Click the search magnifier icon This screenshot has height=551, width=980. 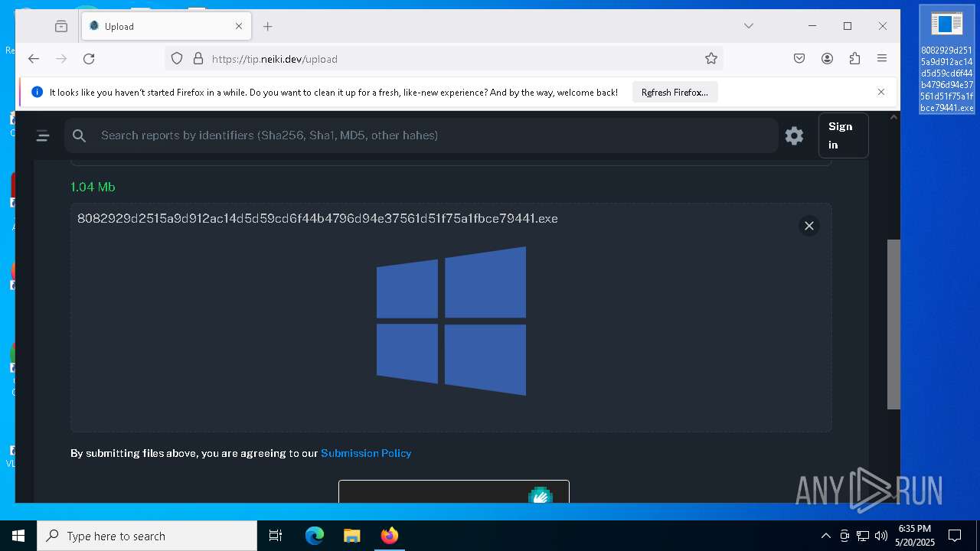79,135
